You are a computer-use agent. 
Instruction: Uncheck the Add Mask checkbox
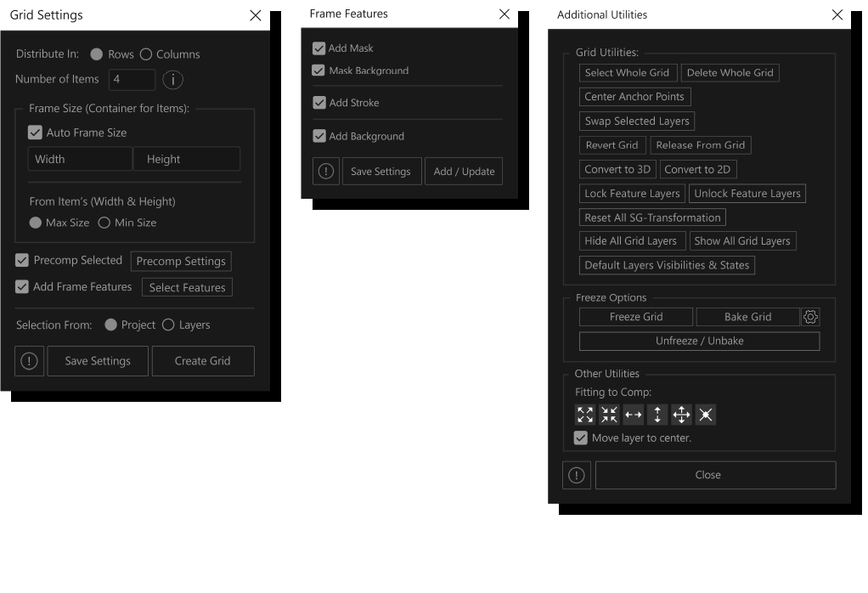point(318,48)
